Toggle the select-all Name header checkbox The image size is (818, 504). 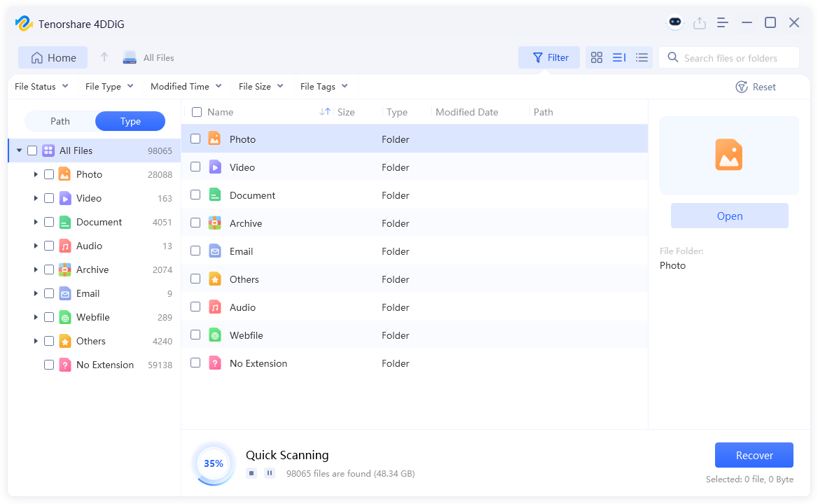197,112
